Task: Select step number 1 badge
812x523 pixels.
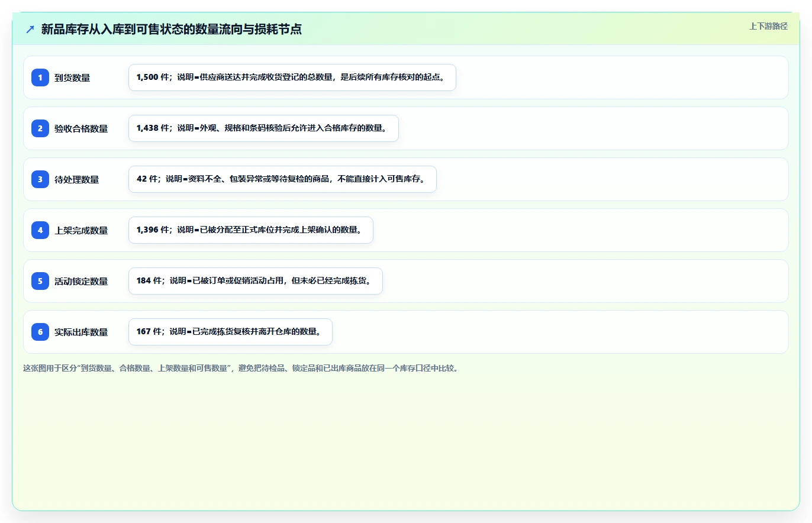Action: point(40,78)
